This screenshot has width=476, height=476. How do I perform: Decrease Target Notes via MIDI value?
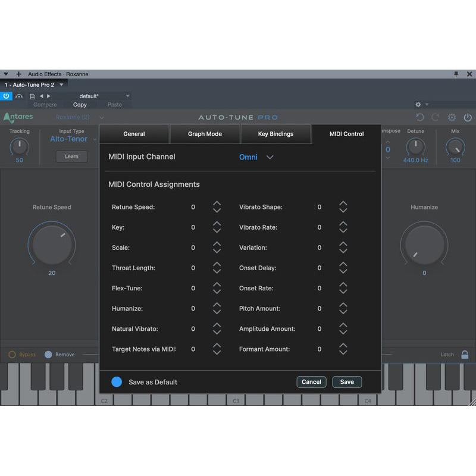pyautogui.click(x=217, y=353)
